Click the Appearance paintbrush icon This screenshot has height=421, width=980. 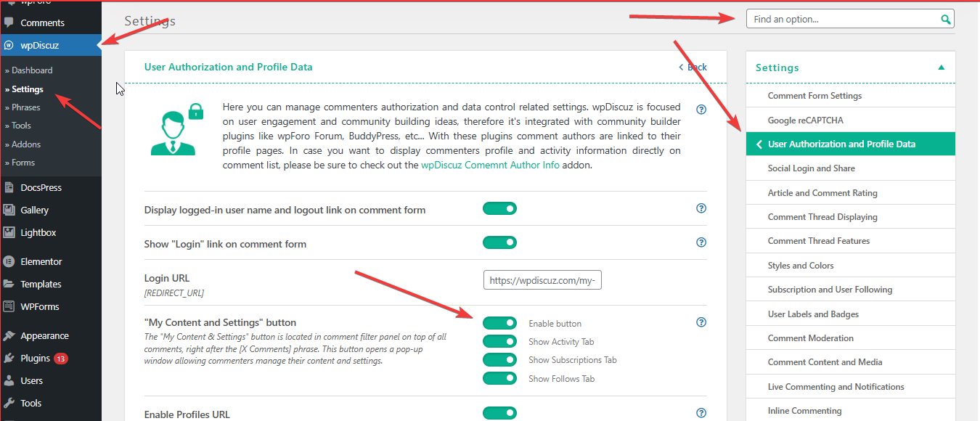(x=9, y=336)
